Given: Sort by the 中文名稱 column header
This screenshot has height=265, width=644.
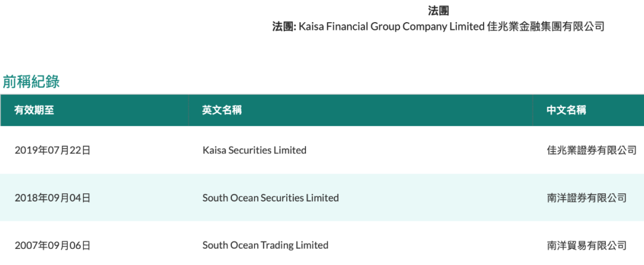Looking at the screenshot, I should tap(566, 110).
